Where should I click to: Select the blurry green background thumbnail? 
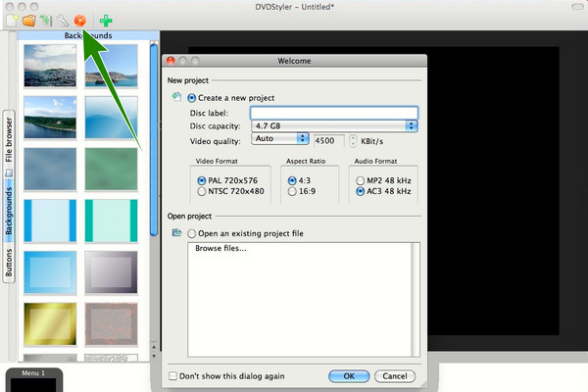pyautogui.click(x=111, y=169)
